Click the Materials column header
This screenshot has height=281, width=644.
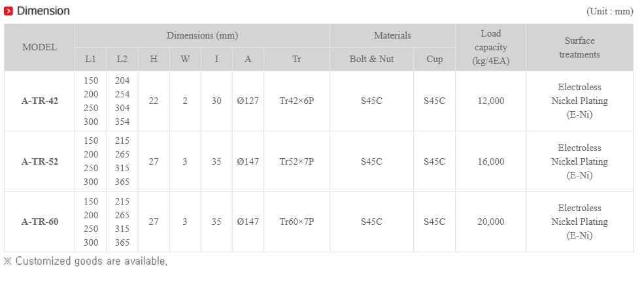pos(392,36)
